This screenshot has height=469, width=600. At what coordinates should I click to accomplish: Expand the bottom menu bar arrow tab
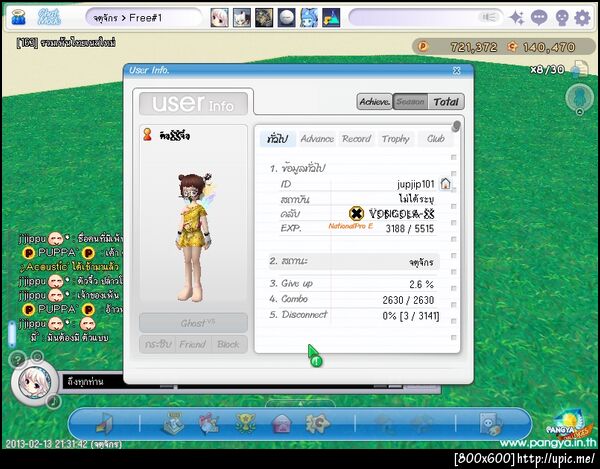300,404
